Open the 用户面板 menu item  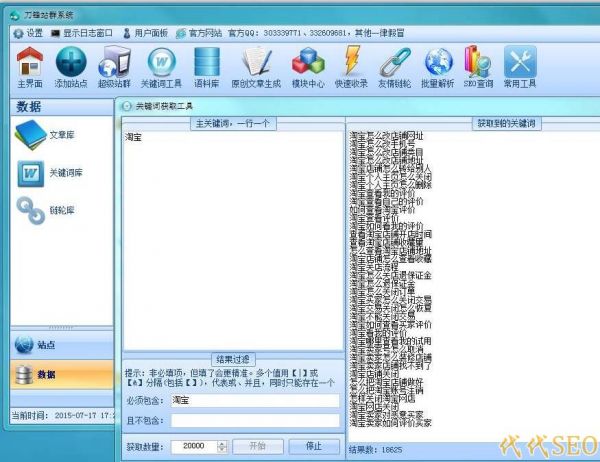(x=145, y=33)
